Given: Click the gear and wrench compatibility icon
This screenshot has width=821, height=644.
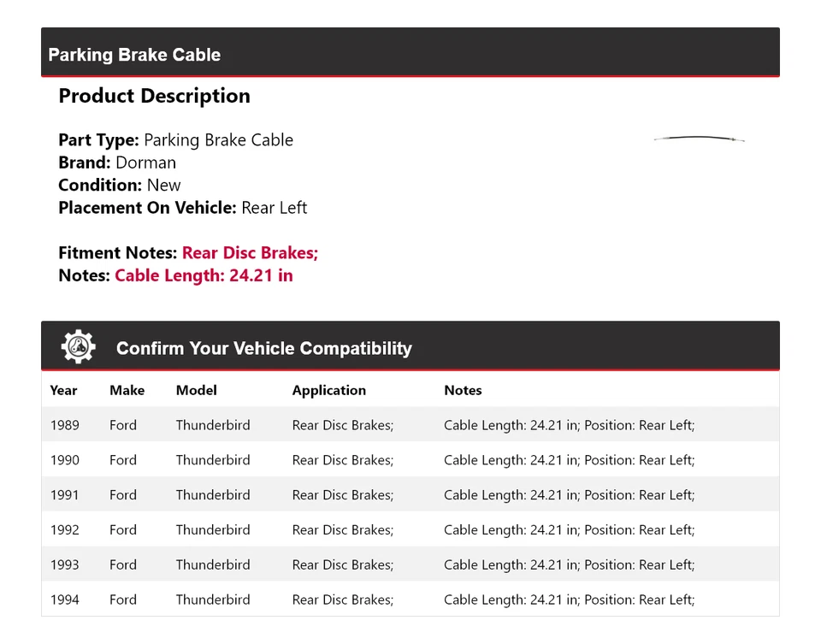Looking at the screenshot, I should 78,347.
